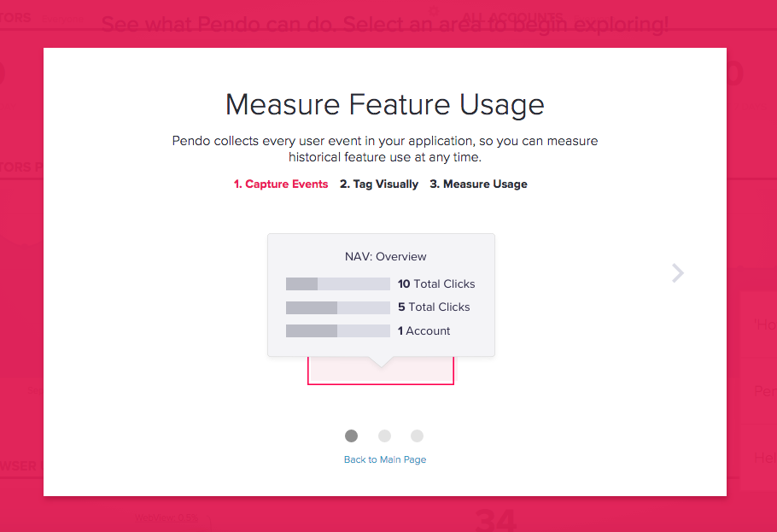
Task: Select the 1. Capture Events step
Action: point(281,184)
